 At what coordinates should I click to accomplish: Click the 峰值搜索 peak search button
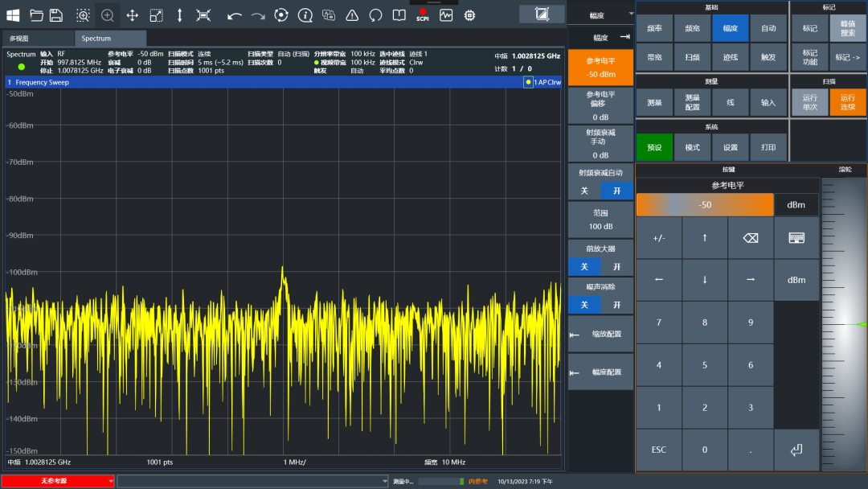[x=848, y=28]
